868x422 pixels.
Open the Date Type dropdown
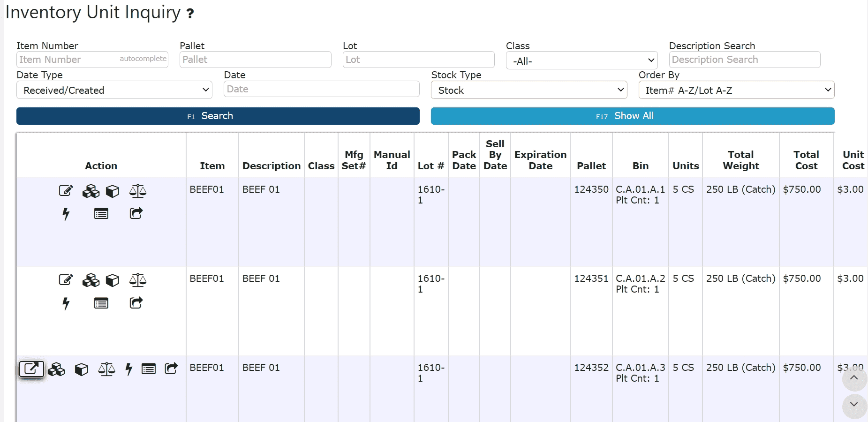tap(114, 90)
